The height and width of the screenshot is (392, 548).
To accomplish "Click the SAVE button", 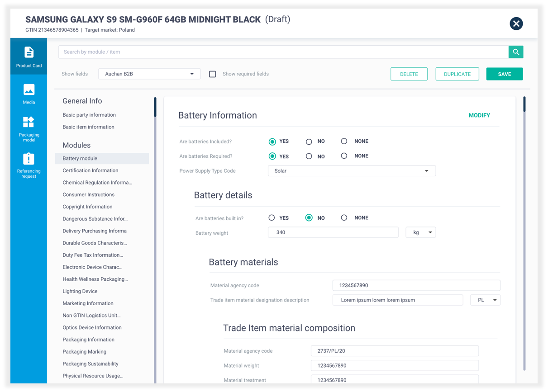I will 505,74.
